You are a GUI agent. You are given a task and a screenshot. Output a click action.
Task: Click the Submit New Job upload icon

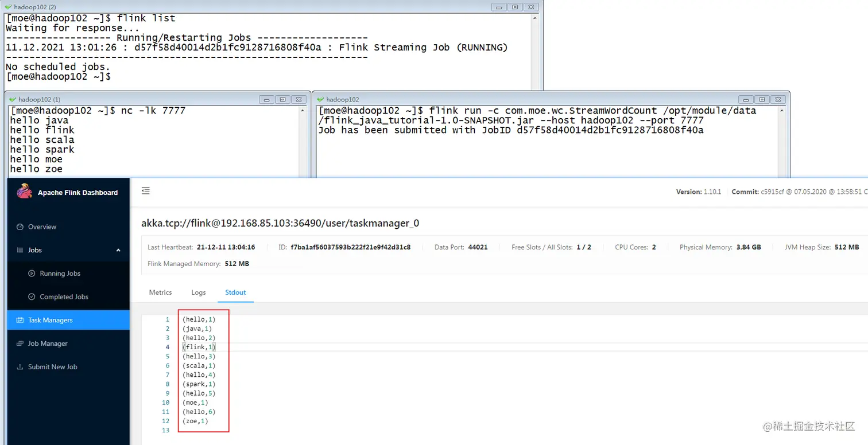point(20,366)
